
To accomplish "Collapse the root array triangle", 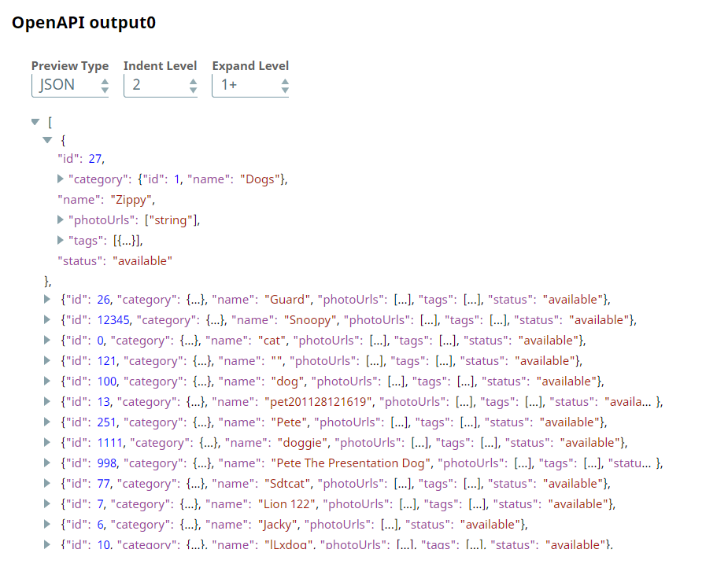I will coord(35,123).
